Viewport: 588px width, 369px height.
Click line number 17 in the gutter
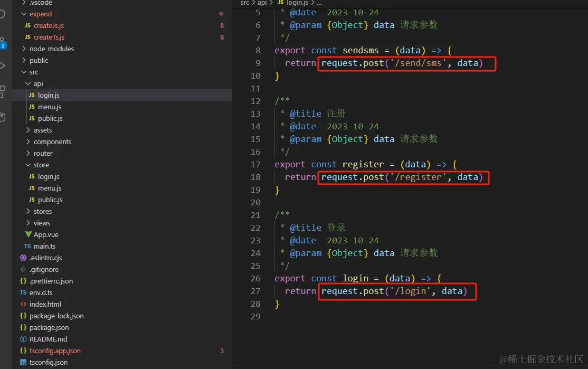pyautogui.click(x=255, y=165)
